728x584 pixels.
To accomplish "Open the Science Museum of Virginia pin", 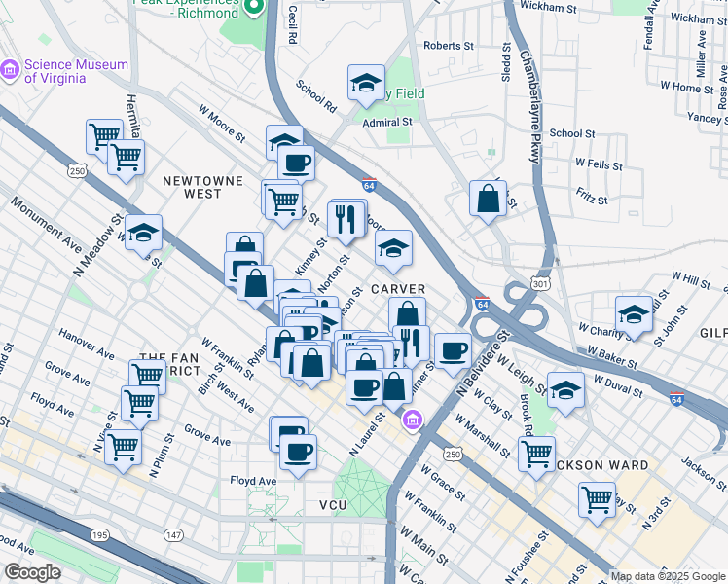I will coord(10,71).
